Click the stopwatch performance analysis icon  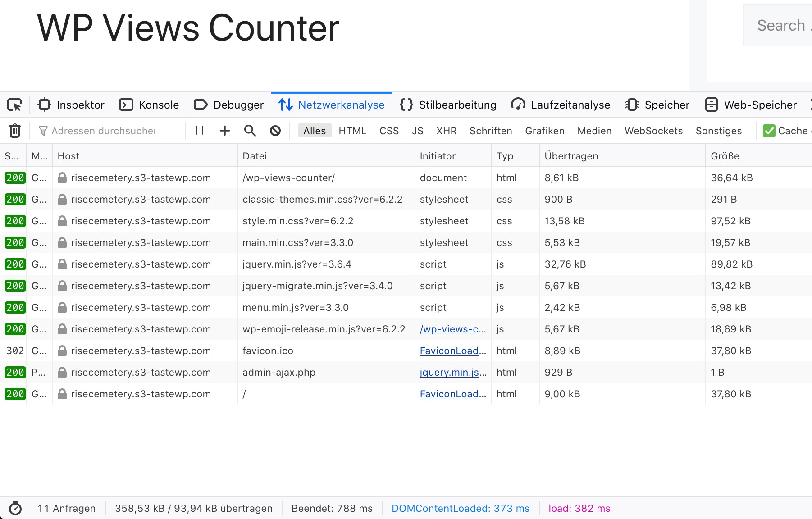click(15, 508)
